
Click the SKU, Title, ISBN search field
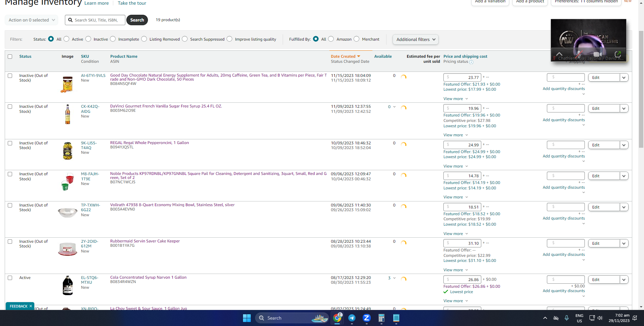(95, 20)
